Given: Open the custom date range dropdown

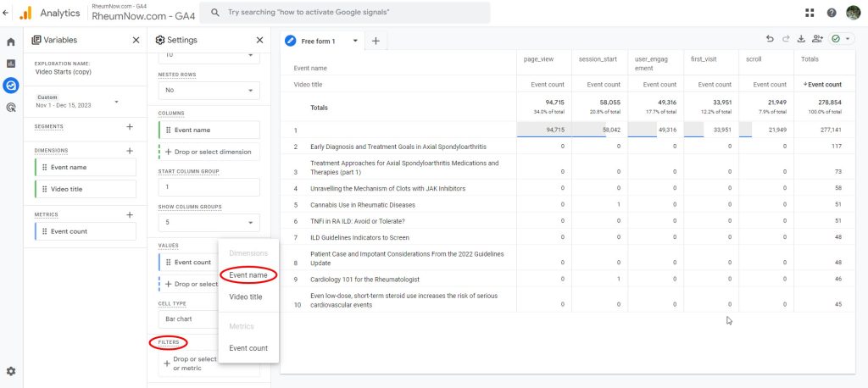Looking at the screenshot, I should [116, 103].
